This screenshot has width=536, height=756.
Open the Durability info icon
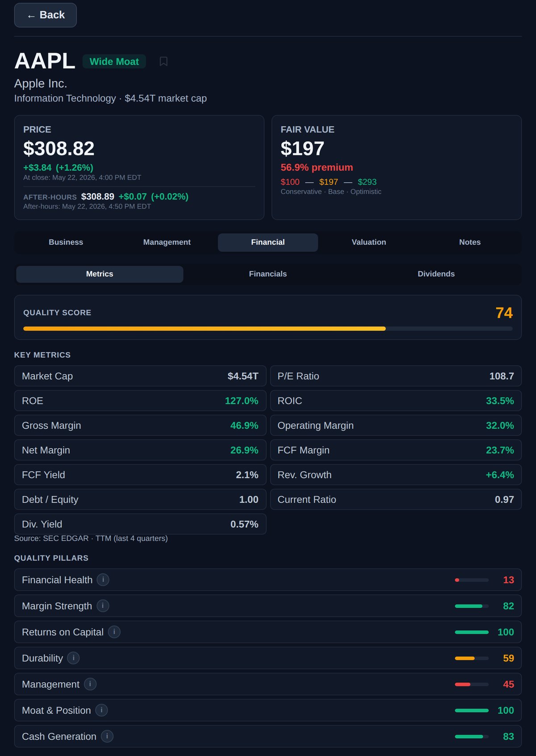point(73,658)
